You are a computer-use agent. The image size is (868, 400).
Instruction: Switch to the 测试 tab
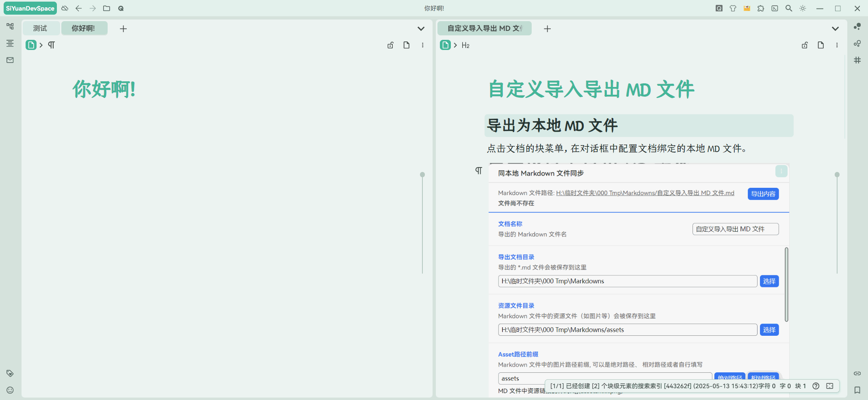click(41, 28)
